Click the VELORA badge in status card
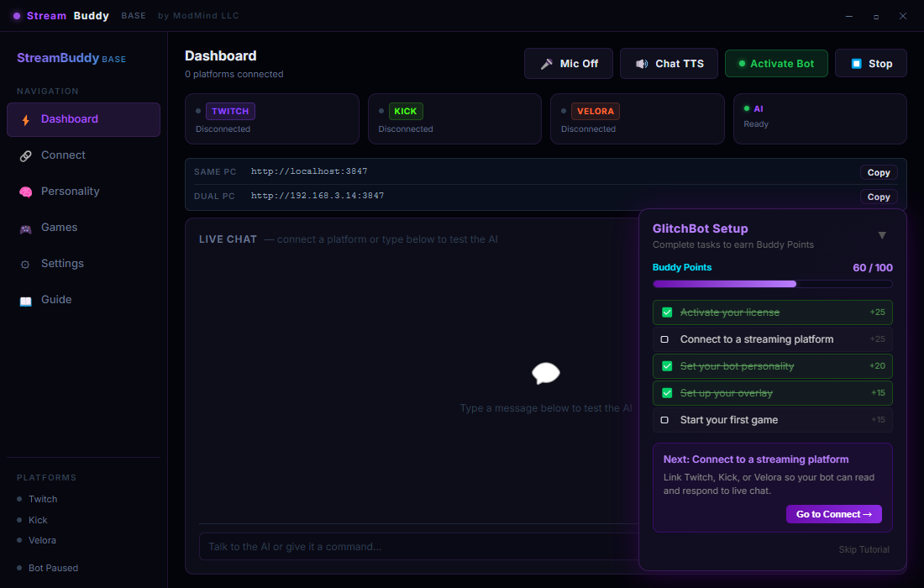The height and width of the screenshot is (588, 924). [596, 111]
